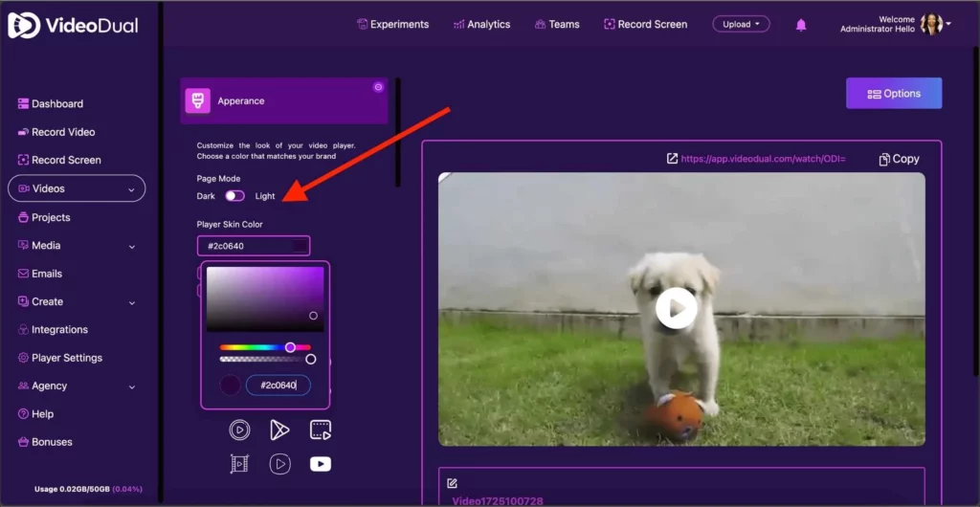Select the film strip play icon
The height and width of the screenshot is (507, 980).
pos(239,464)
